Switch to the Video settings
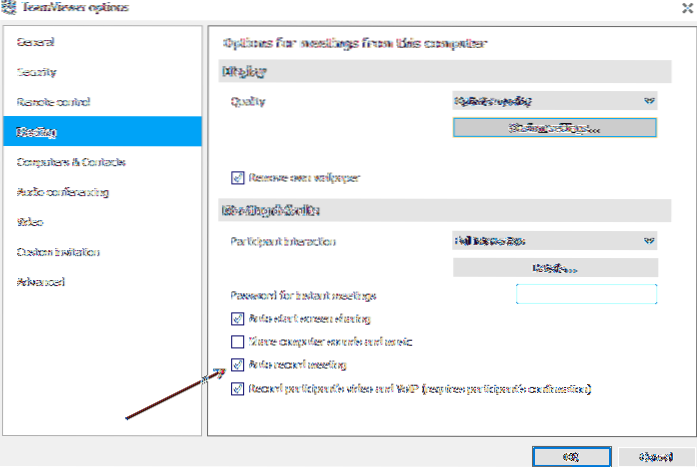This screenshot has height=467, width=697. pyautogui.click(x=102, y=222)
